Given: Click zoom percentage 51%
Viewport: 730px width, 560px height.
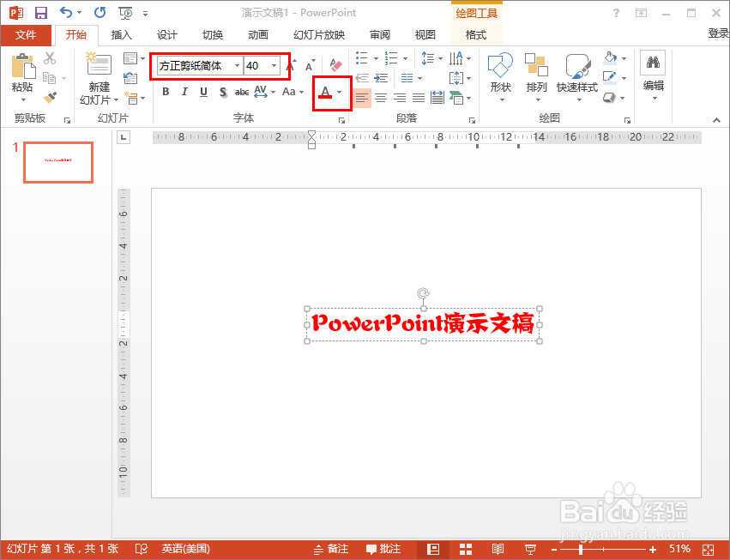Looking at the screenshot, I should click(679, 550).
